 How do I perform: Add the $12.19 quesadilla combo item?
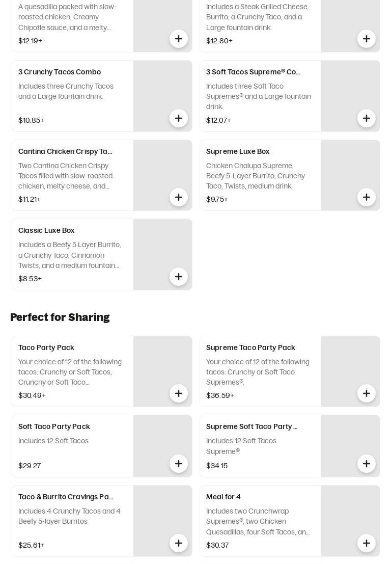(x=179, y=39)
